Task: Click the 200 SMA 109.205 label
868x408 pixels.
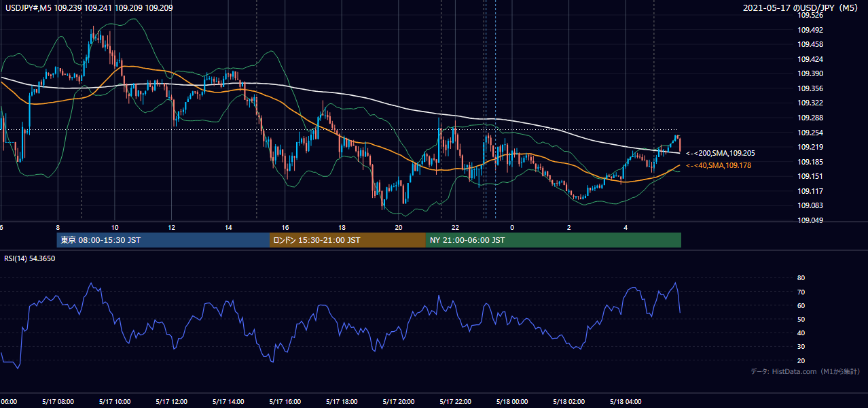Action: tap(721, 154)
